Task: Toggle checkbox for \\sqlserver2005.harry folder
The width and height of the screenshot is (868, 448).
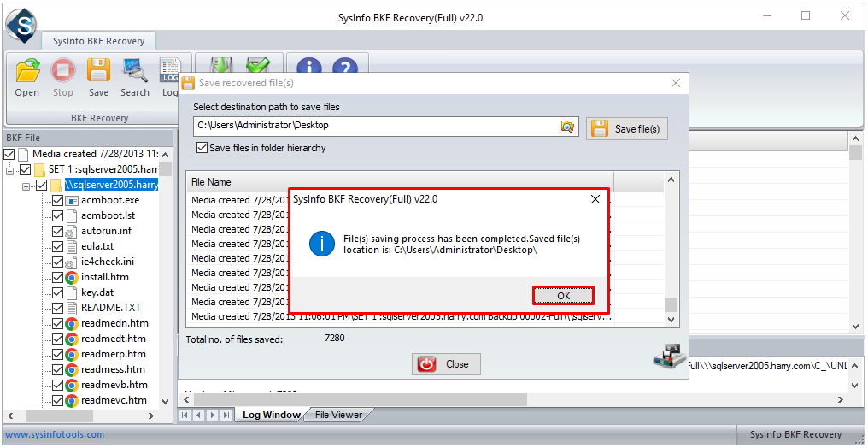Action: point(42,185)
